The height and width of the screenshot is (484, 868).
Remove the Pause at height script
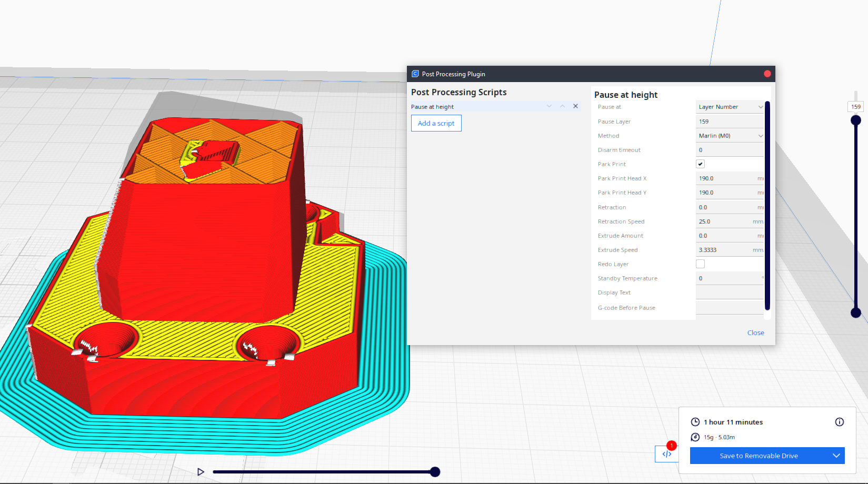coord(575,106)
